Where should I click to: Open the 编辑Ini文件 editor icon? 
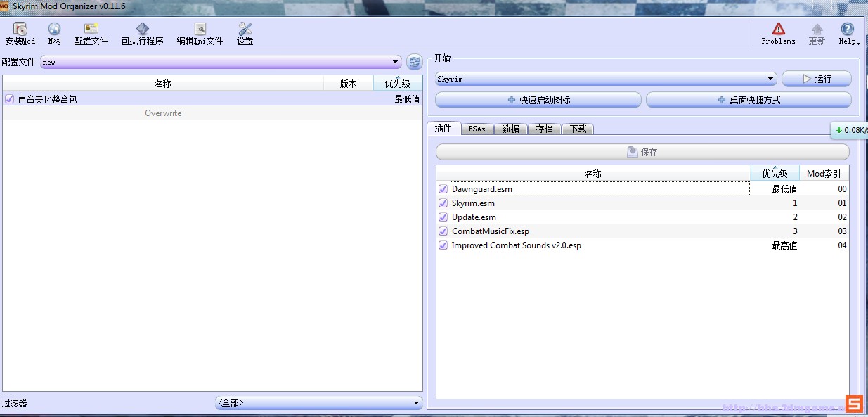click(200, 30)
